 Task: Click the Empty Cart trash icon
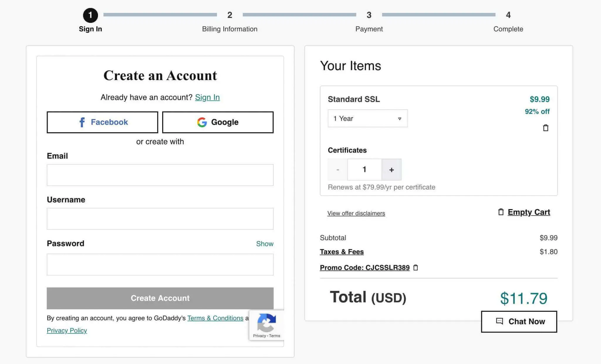501,212
